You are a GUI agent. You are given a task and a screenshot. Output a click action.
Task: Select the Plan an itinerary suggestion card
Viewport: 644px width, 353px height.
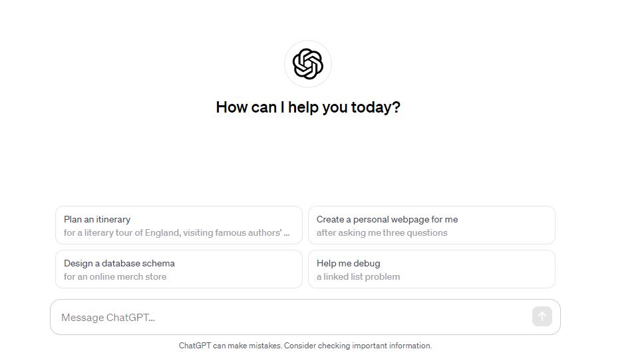click(x=179, y=225)
